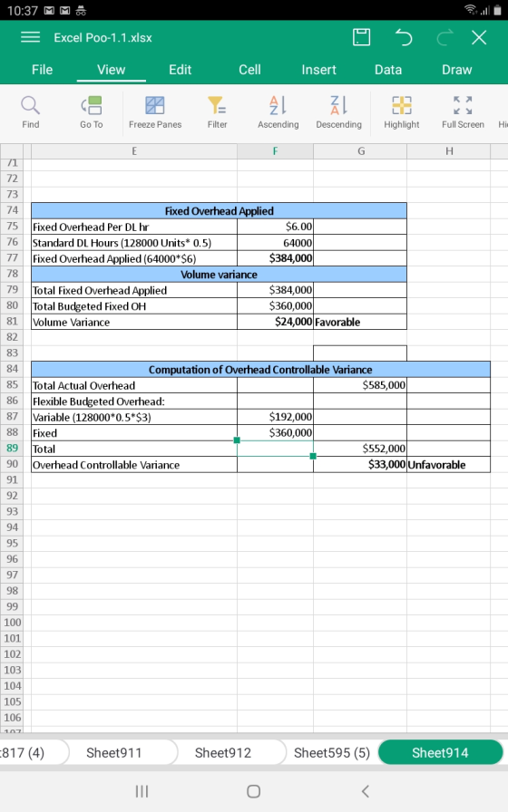The height and width of the screenshot is (812, 508).
Task: Tap the Android recent apps button
Action: (142, 791)
